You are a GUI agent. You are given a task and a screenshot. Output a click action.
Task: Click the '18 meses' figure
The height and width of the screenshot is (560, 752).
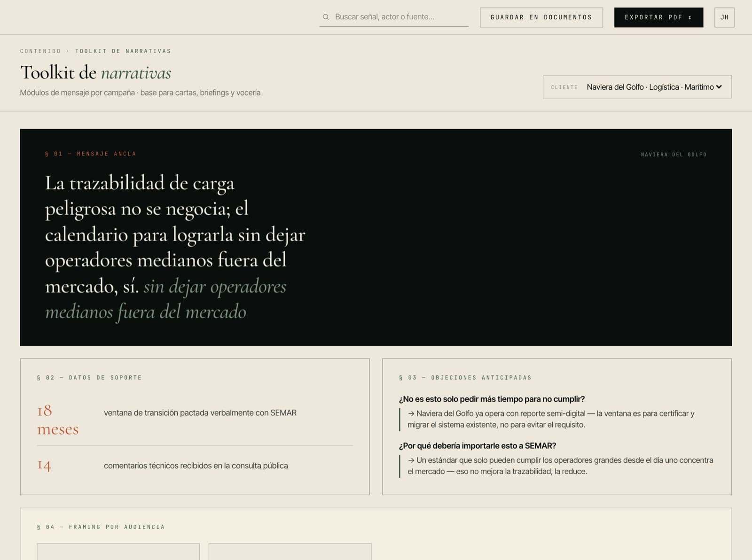click(58, 420)
